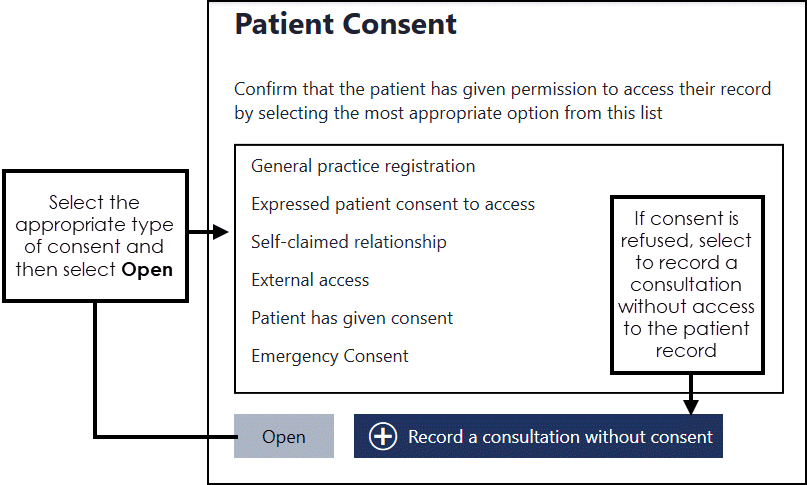807x485 pixels.
Task: Choose the Emergency Consent option
Action: [x=330, y=356]
